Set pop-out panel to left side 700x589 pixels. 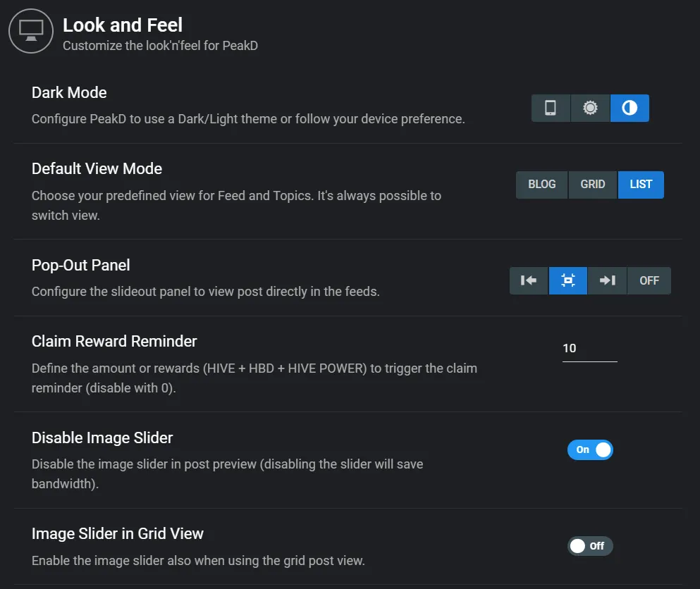point(529,280)
